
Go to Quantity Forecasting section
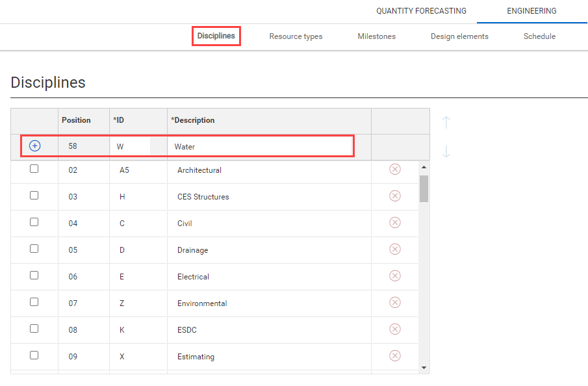[x=421, y=11]
